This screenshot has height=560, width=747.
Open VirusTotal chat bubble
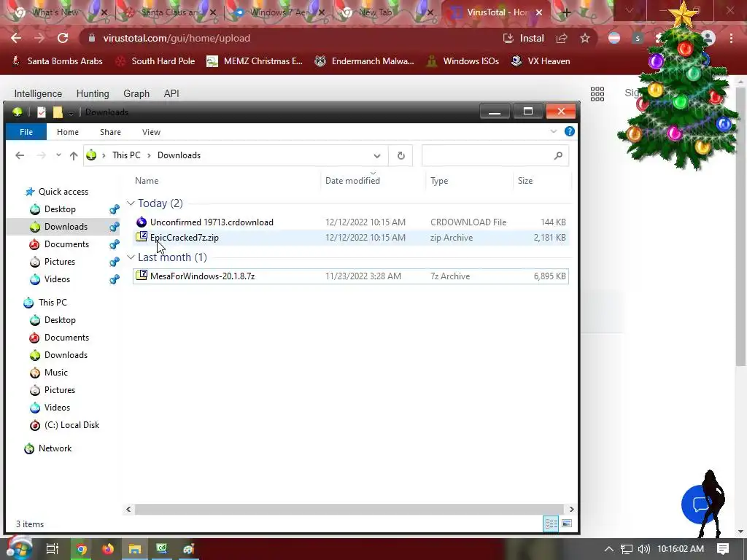[x=700, y=505]
